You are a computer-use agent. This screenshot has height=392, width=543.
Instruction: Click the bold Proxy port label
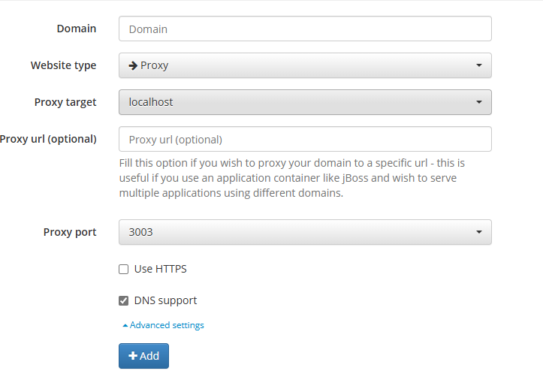(x=70, y=232)
